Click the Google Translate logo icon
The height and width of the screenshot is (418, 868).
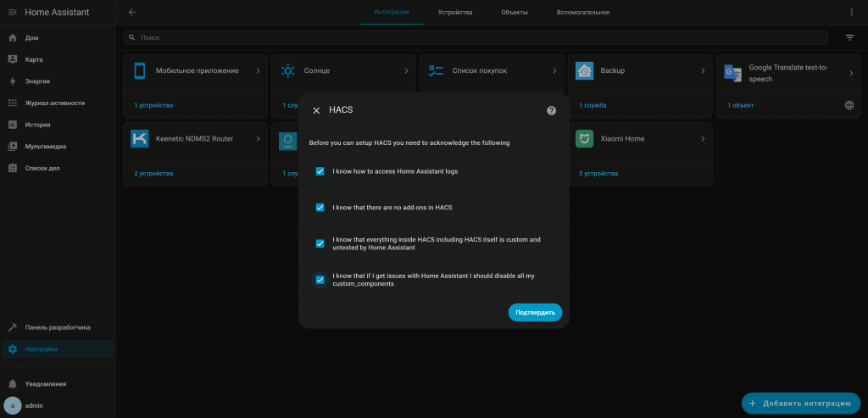733,73
